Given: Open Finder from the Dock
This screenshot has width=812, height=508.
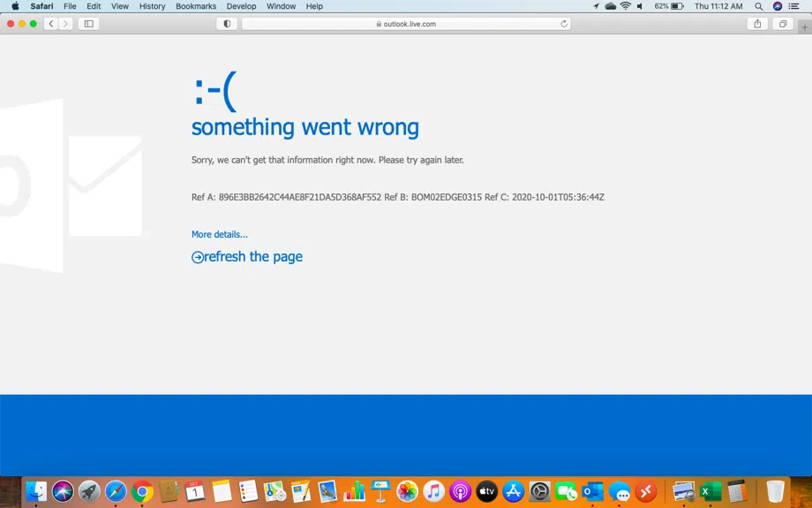Looking at the screenshot, I should [x=36, y=491].
